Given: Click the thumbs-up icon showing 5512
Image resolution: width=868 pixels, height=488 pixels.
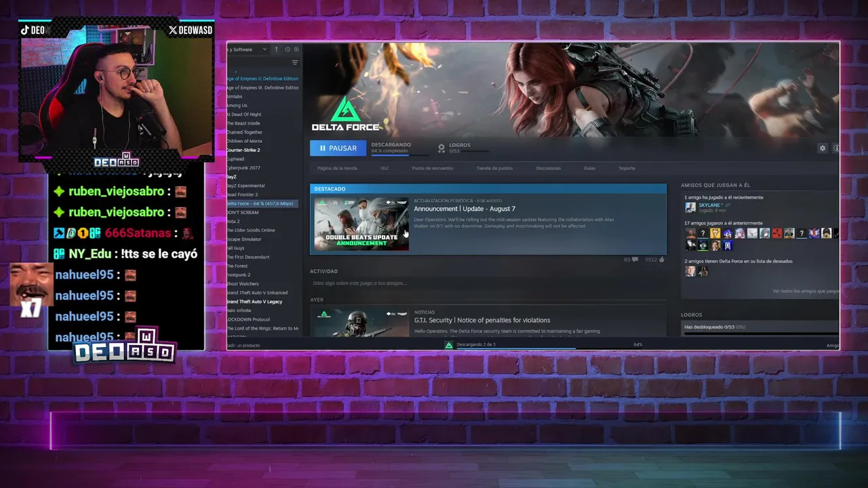Looking at the screenshot, I should click(661, 260).
